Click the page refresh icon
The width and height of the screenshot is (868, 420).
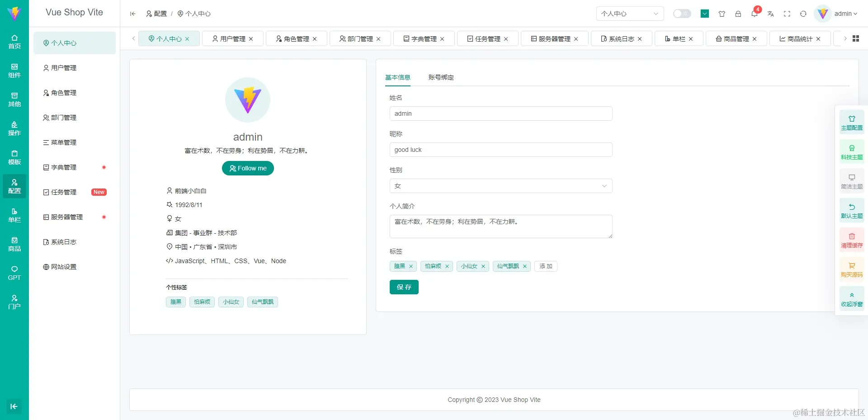803,14
